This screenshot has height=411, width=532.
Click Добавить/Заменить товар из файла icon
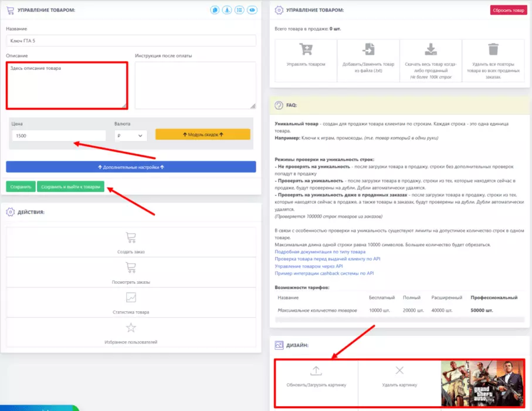pyautogui.click(x=368, y=49)
